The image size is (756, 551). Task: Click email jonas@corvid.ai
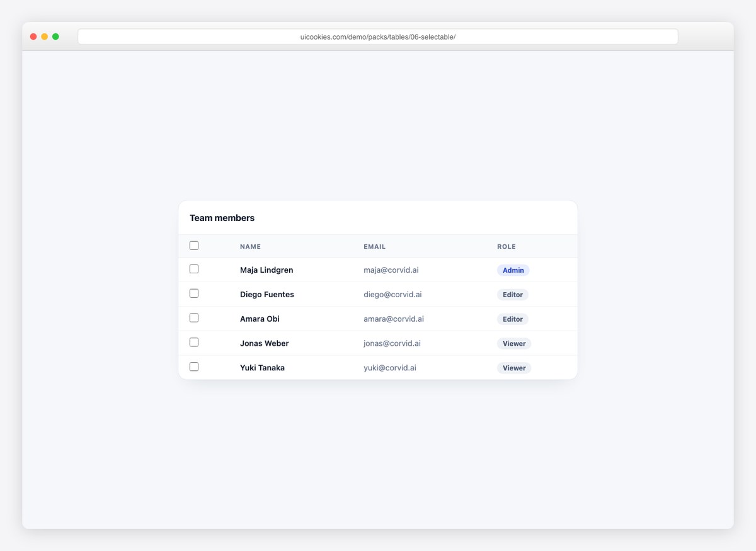[x=392, y=344]
